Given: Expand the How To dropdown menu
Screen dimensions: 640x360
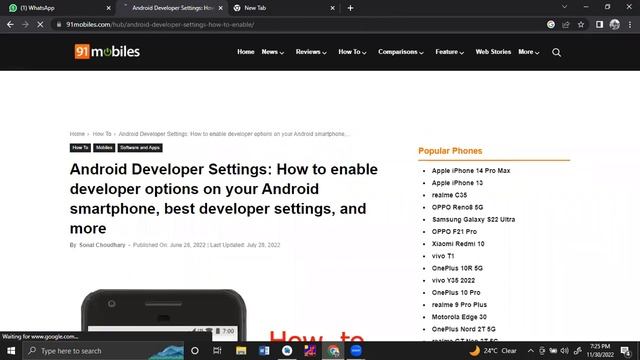Looking at the screenshot, I should click(352, 52).
